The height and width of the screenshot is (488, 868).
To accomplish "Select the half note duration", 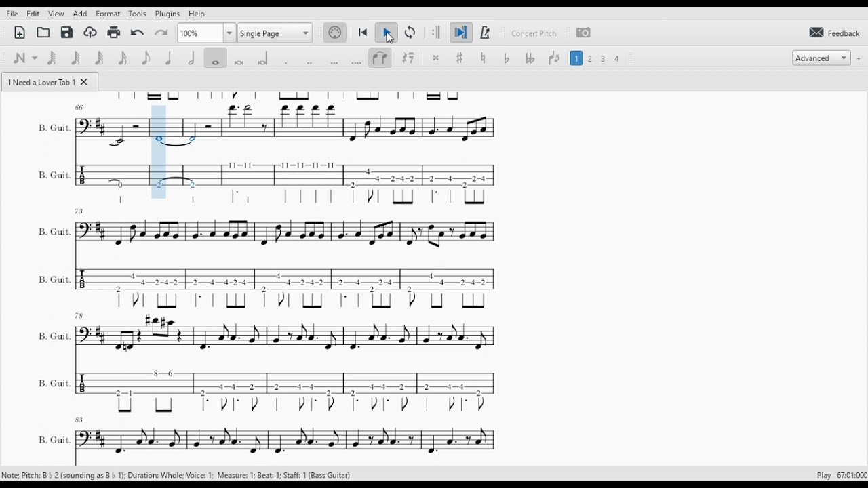I will pos(192,58).
